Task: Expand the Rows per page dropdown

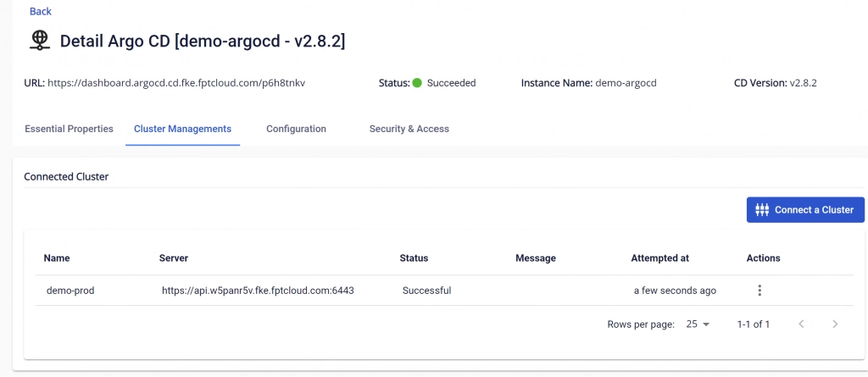Action: click(698, 324)
